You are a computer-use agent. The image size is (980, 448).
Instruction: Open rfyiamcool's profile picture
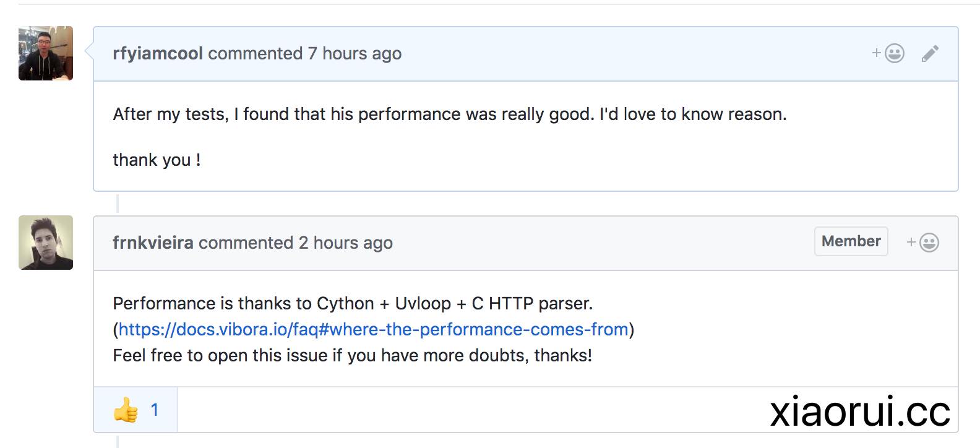(46, 53)
